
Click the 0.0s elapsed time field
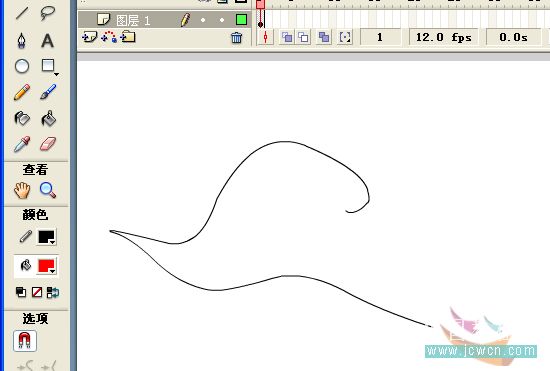click(514, 37)
